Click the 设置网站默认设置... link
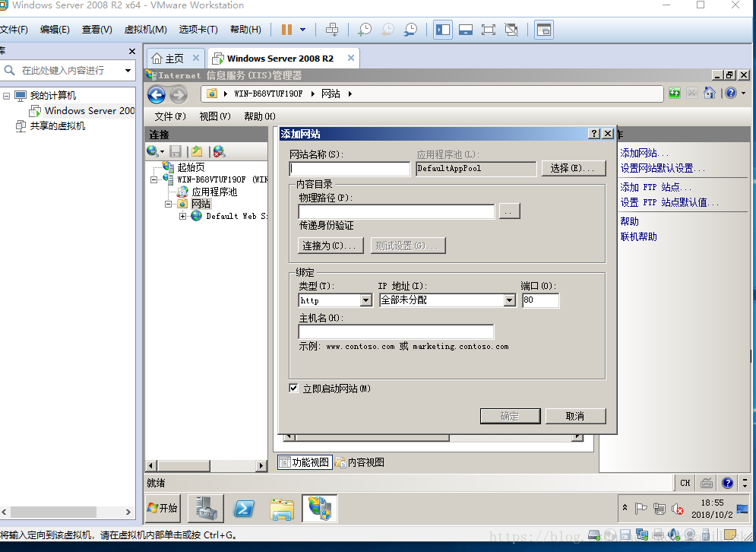The image size is (756, 552). [x=663, y=168]
